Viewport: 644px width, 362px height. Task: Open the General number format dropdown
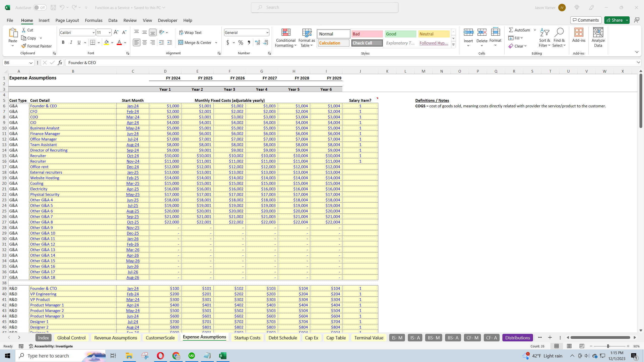[x=267, y=32]
